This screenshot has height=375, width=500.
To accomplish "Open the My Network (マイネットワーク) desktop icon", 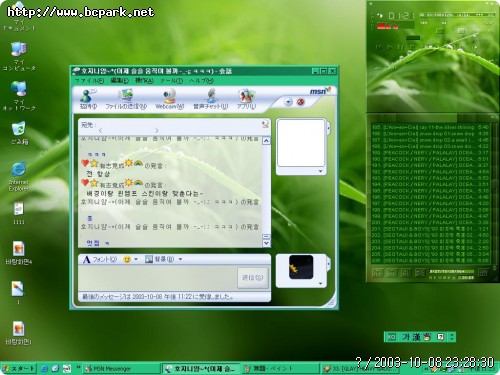I will pos(19,96).
